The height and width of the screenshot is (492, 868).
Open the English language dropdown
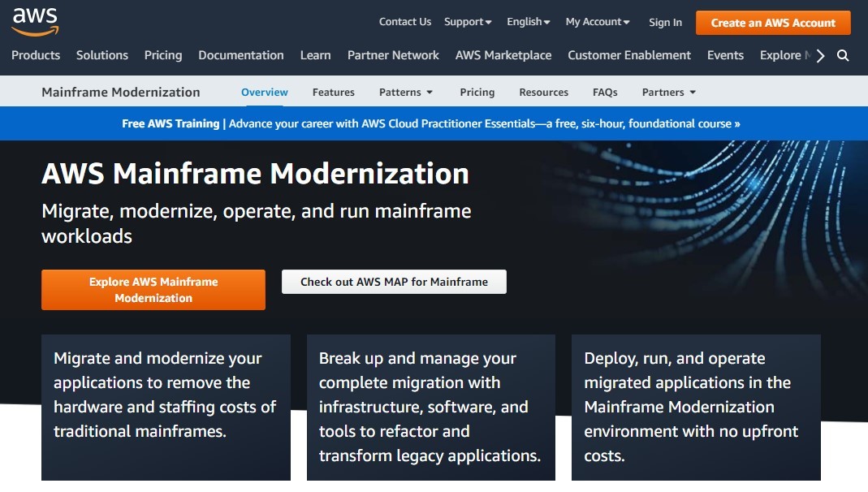(528, 22)
